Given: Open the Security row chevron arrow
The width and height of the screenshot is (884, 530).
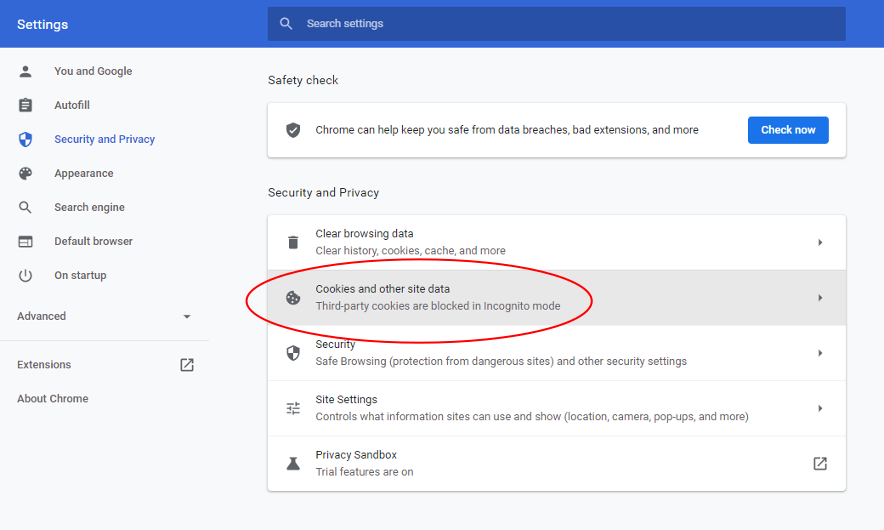Looking at the screenshot, I should click(820, 353).
